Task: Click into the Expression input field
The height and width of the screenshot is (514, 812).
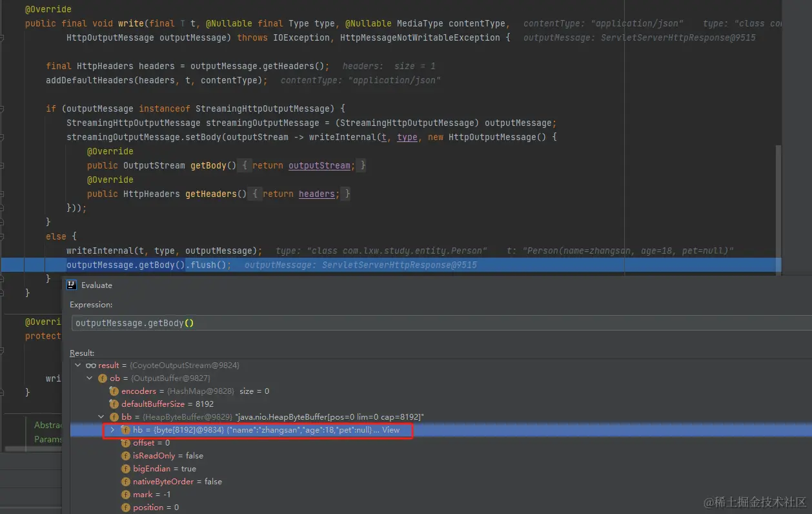Action: [x=441, y=323]
